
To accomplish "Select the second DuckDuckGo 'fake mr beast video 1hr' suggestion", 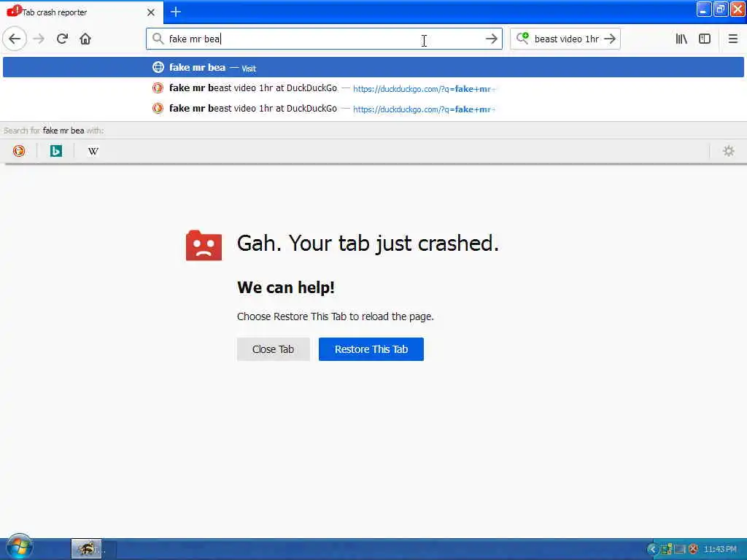I will 373,109.
